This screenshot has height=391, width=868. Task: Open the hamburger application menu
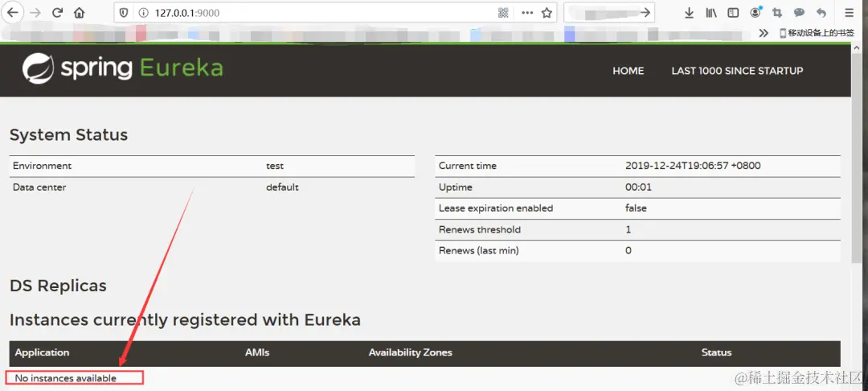click(850, 13)
